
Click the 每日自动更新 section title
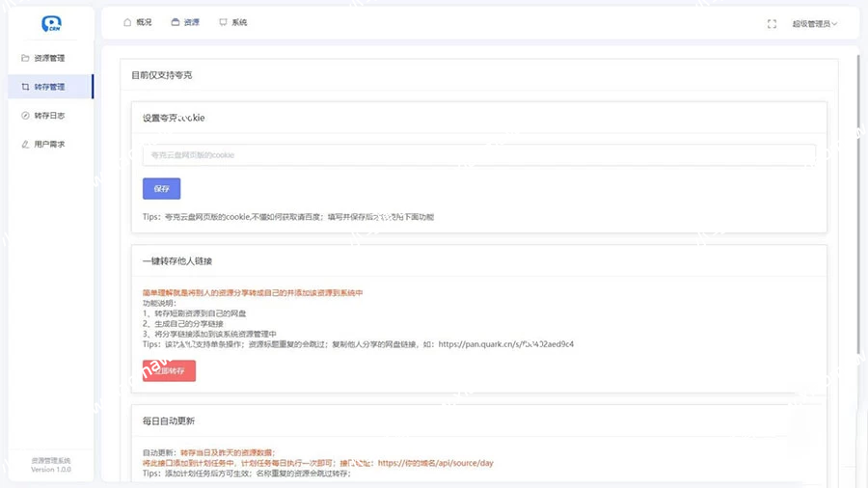[169, 421]
